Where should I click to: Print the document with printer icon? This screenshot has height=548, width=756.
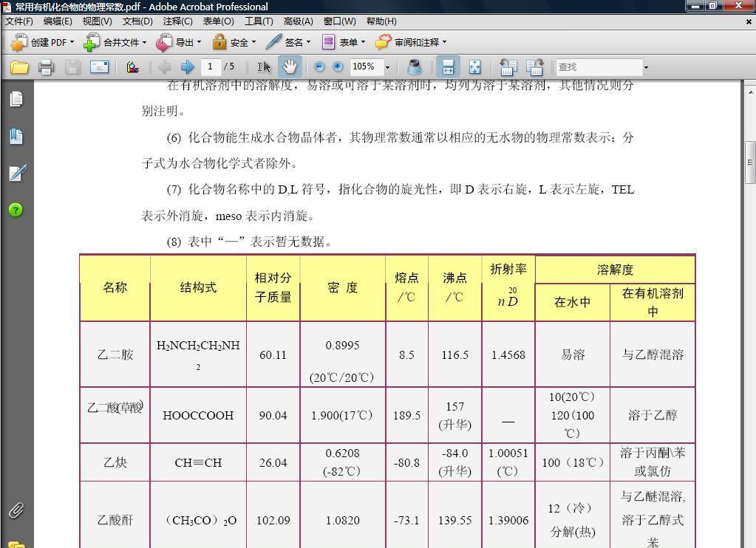coord(47,67)
